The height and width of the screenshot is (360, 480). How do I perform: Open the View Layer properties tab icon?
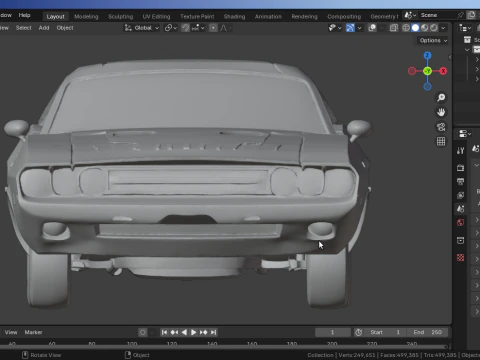coord(461,195)
